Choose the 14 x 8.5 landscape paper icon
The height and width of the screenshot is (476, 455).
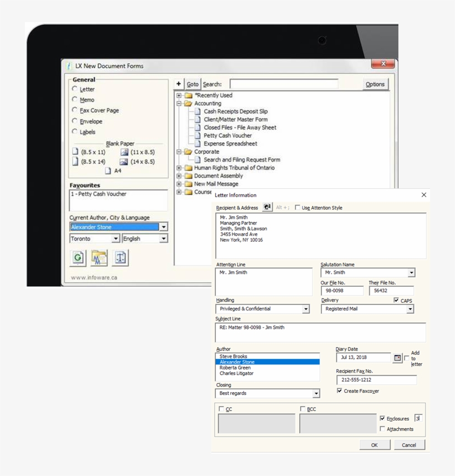124,162
